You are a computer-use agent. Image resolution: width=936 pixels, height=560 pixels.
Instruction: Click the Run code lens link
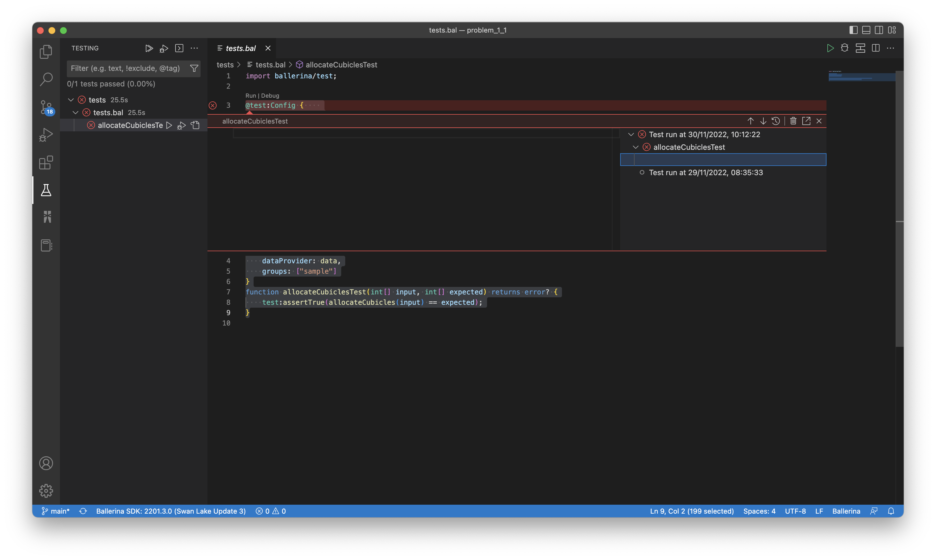(x=250, y=95)
